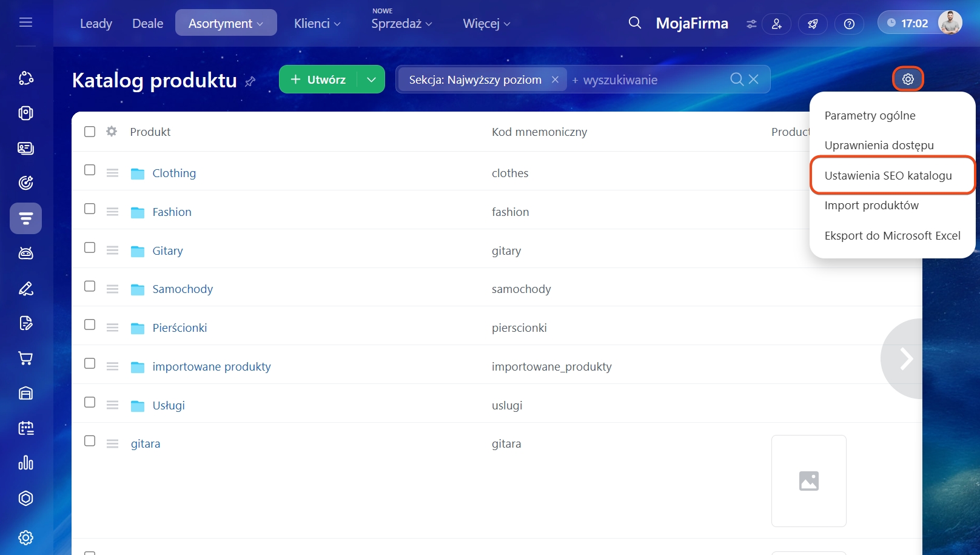
Task: Tick the checkbox for Clothing row
Action: [90, 170]
